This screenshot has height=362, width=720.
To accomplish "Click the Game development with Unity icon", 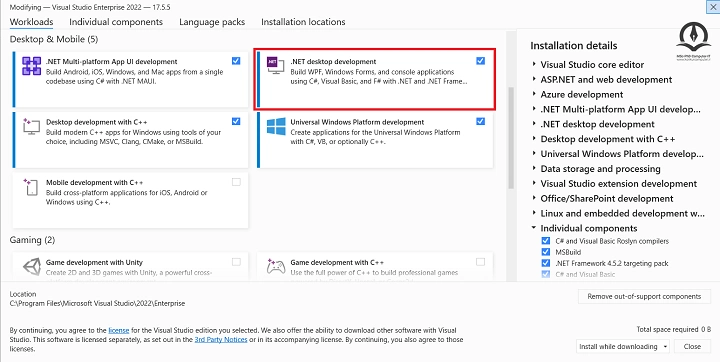I will pyautogui.click(x=31, y=266).
